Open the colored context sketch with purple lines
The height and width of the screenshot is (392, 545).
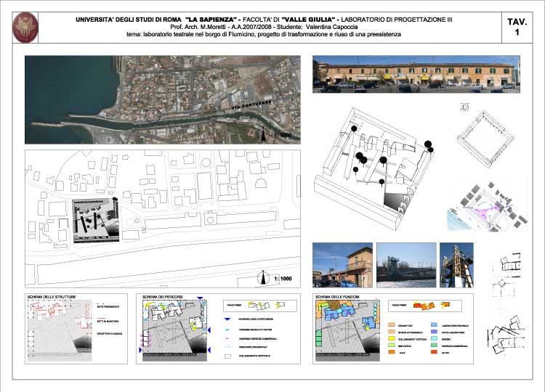(x=488, y=206)
